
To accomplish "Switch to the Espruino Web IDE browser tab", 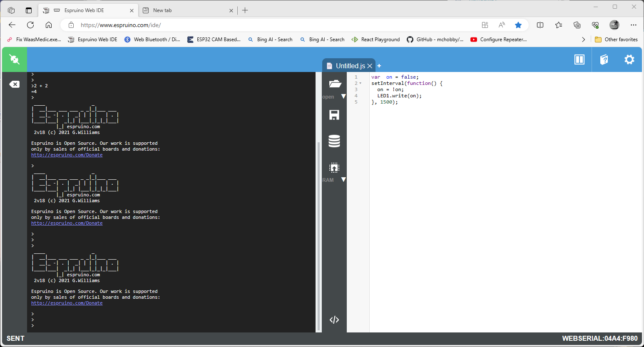I will [x=88, y=10].
